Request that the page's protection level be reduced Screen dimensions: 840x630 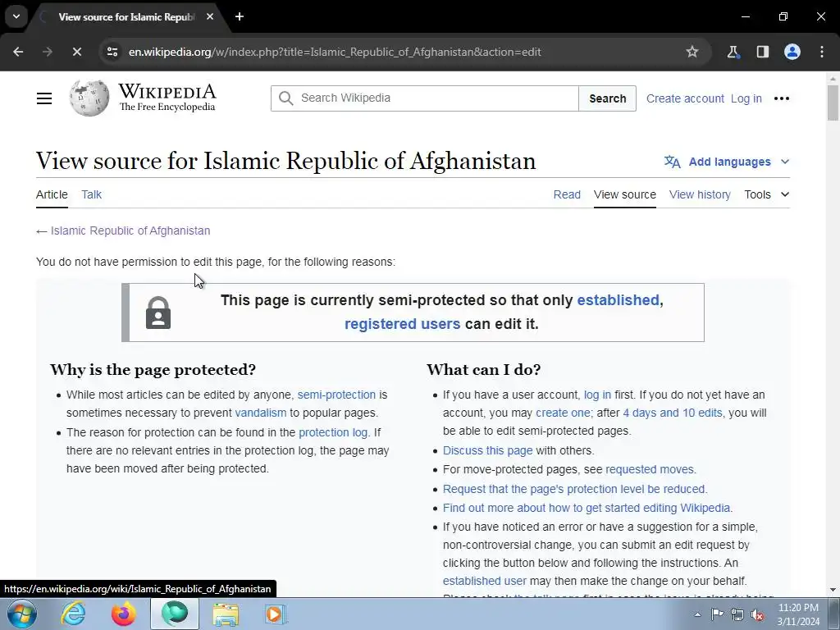point(575,489)
